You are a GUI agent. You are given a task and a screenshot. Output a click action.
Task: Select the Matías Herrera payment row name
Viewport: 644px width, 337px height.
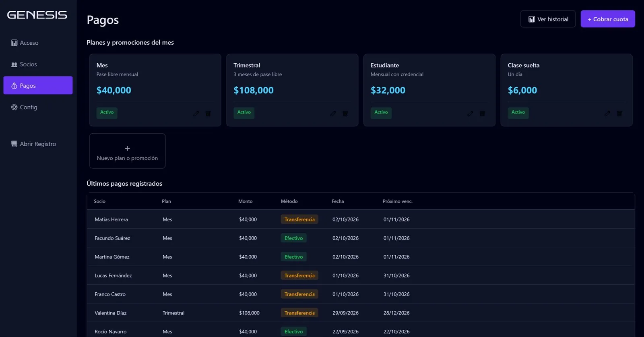tap(111, 219)
